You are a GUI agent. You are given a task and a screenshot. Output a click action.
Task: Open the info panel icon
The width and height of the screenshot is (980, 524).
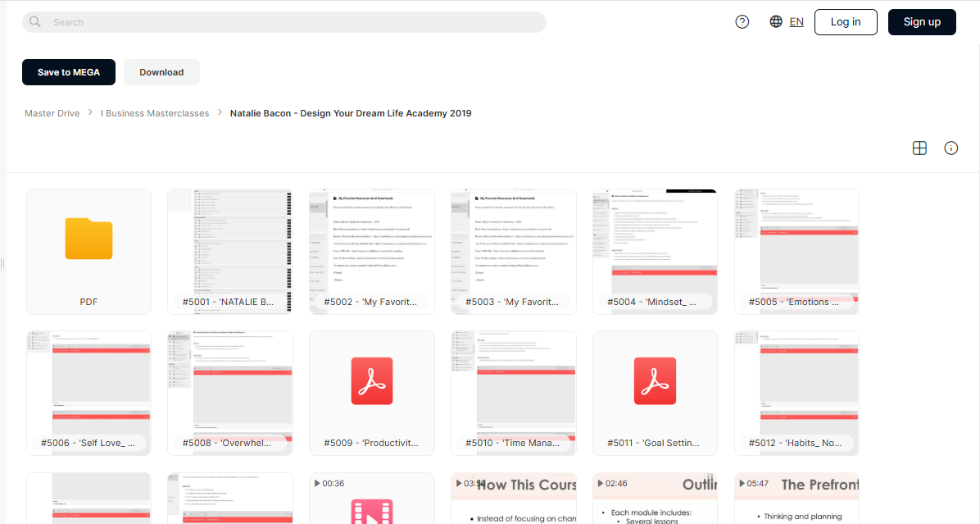pos(951,148)
